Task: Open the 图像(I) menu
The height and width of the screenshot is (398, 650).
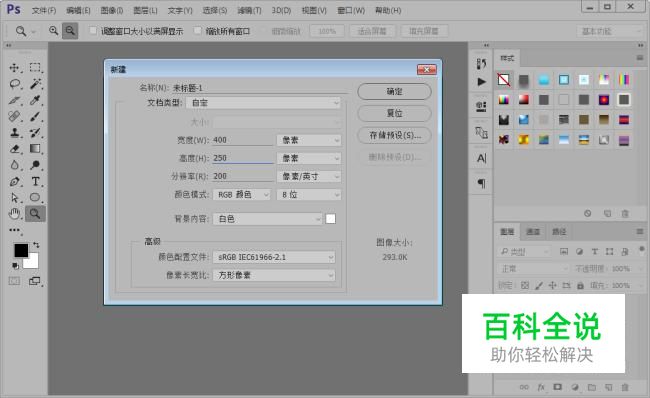Action: tap(112, 10)
